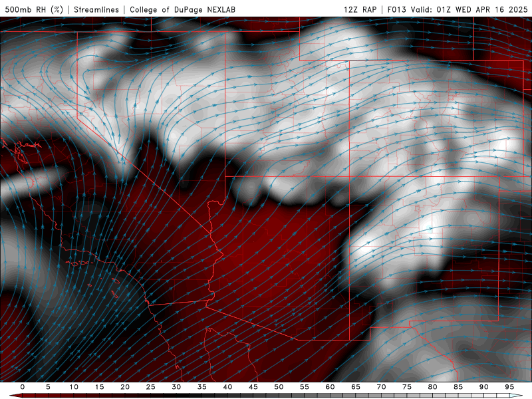The image size is (532, 399).
Task: Click the "F013" forecast hour text
Action: coord(396,9)
